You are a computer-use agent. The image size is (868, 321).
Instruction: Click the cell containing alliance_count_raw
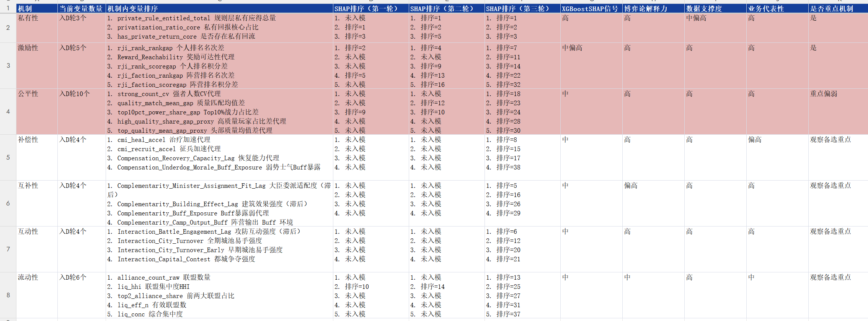pyautogui.click(x=219, y=295)
